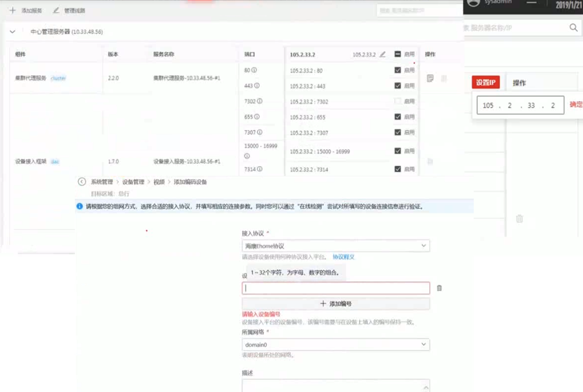Toggle 启用 checkbox for 105.2.33.2 : 655

(398, 116)
